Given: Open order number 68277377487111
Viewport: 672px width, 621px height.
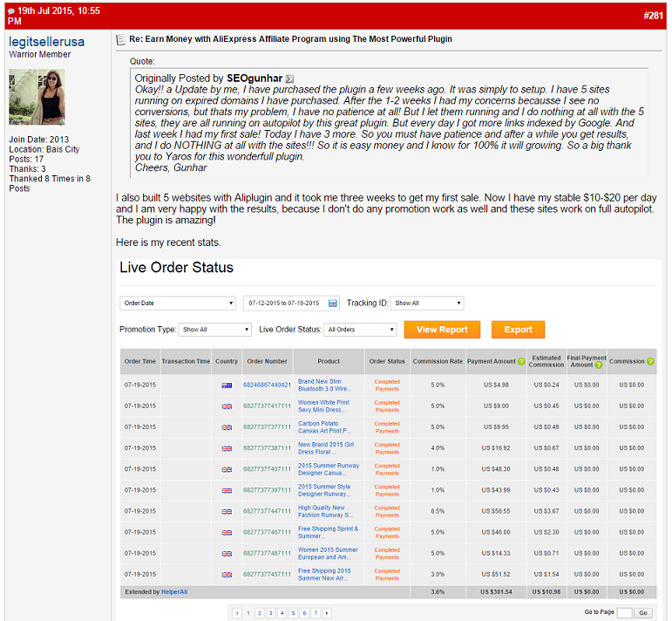Looking at the screenshot, I should tap(267, 553).
